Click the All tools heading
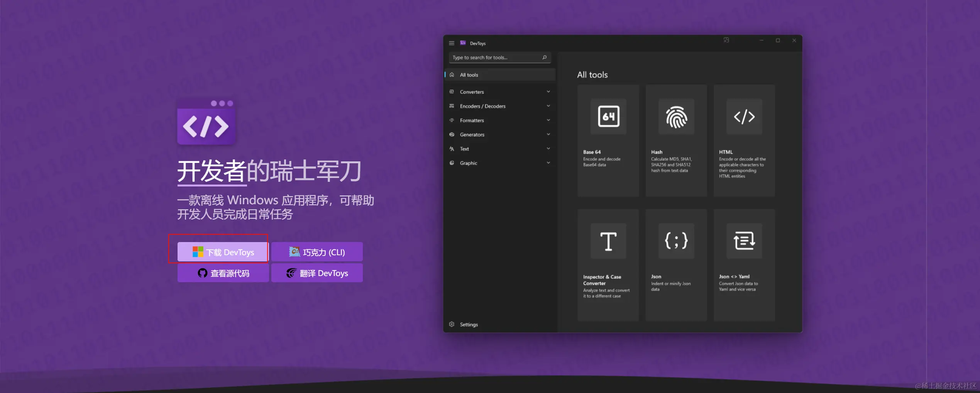Screen dimensions: 980x393 tap(592, 75)
